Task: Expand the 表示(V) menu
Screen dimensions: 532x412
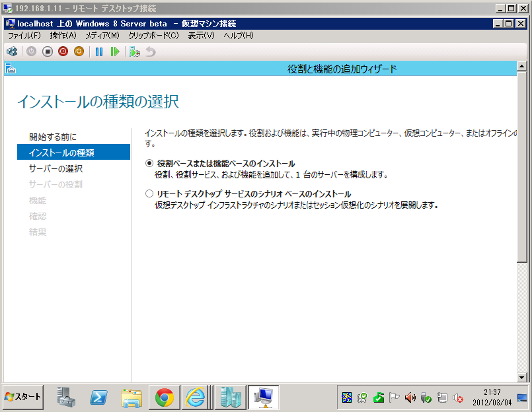Action: tap(201, 35)
